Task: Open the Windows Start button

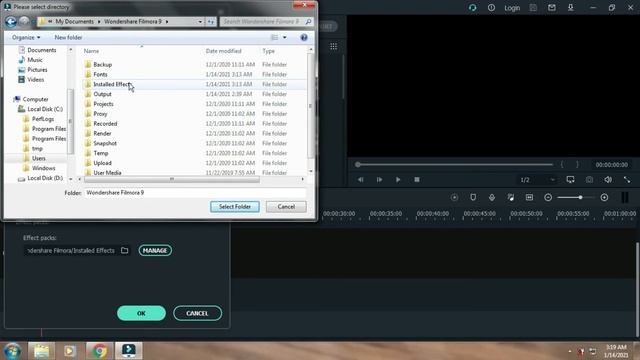Action: [12, 351]
